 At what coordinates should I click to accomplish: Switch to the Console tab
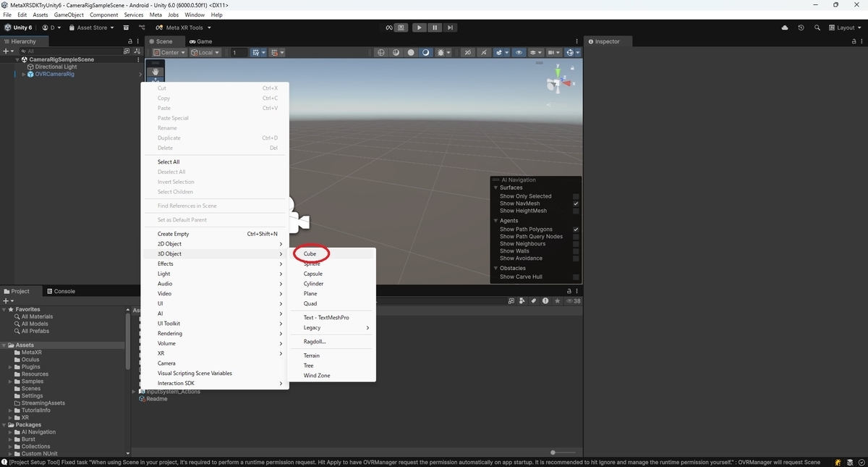pyautogui.click(x=61, y=291)
